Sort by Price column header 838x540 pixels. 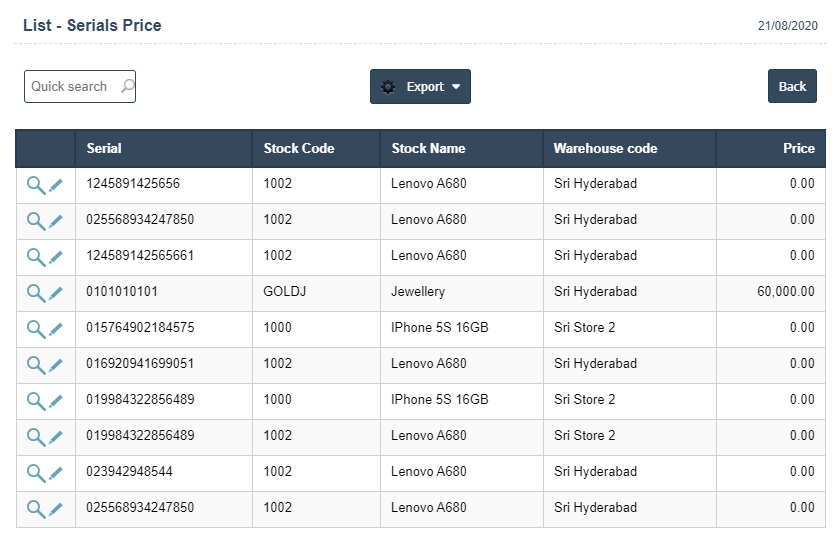(x=798, y=148)
